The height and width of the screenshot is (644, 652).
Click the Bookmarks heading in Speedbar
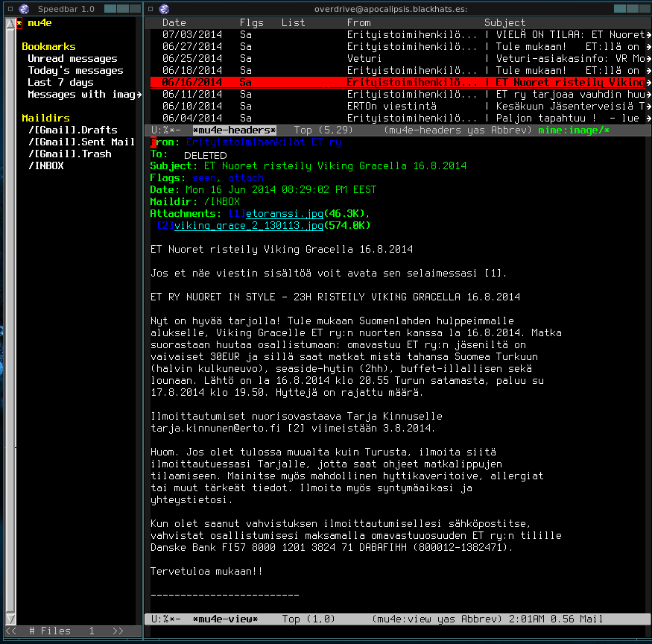(48, 47)
